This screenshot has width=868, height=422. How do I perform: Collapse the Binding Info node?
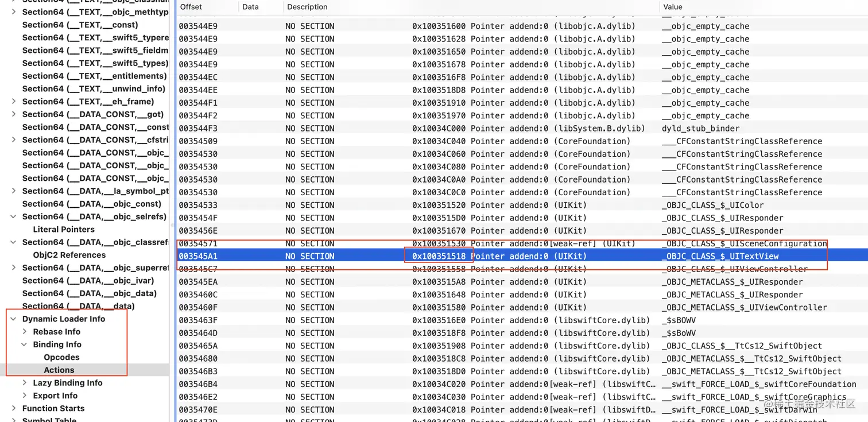click(24, 344)
